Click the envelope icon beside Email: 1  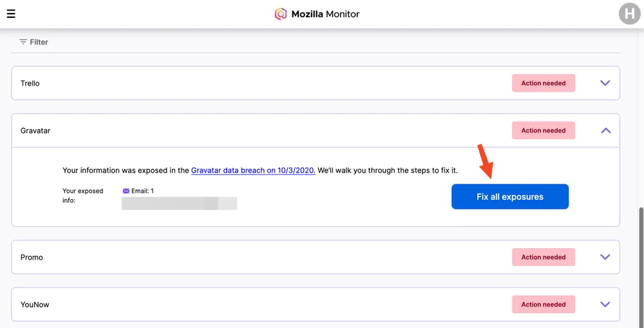(x=126, y=191)
